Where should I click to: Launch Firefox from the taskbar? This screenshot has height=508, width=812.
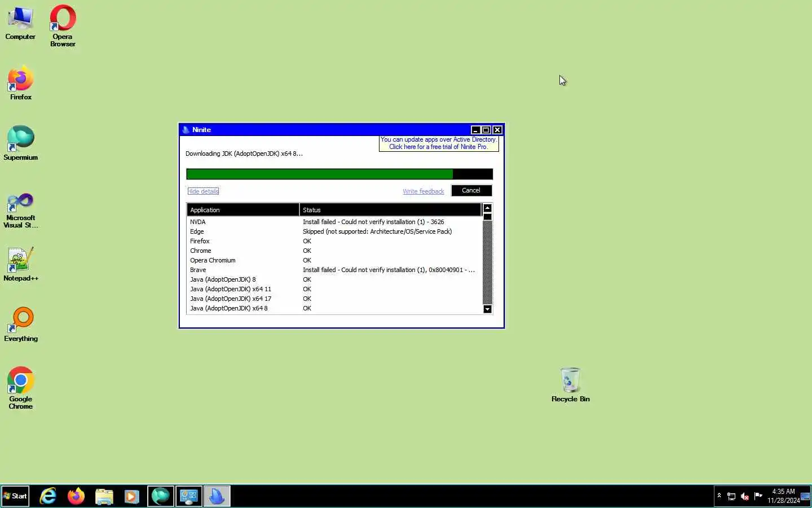click(x=76, y=496)
